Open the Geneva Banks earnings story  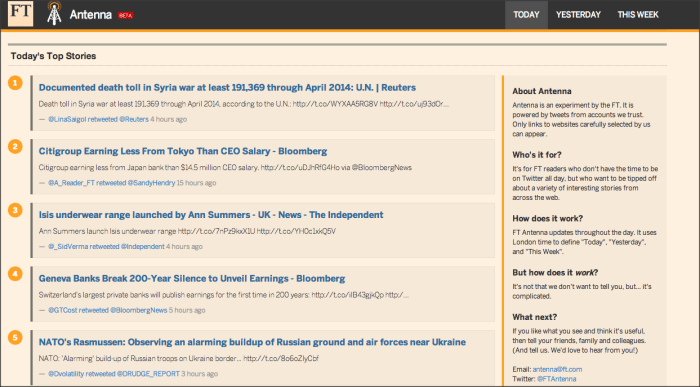click(x=192, y=279)
